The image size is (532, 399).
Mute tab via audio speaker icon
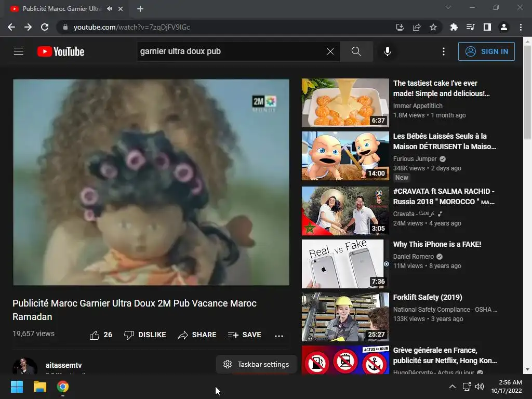click(x=109, y=9)
